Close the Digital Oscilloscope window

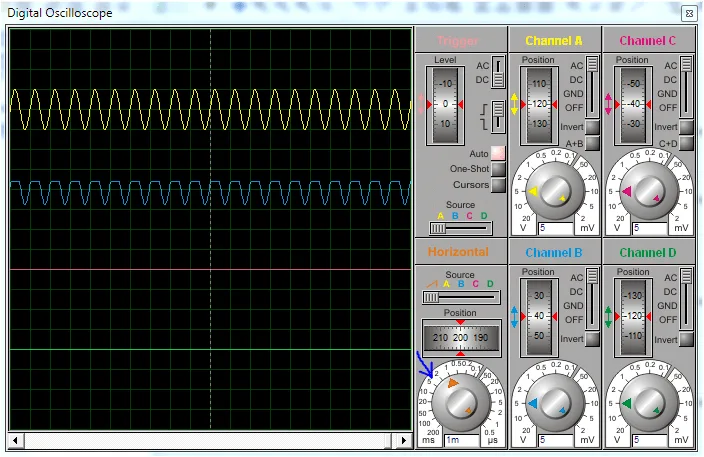coord(689,14)
